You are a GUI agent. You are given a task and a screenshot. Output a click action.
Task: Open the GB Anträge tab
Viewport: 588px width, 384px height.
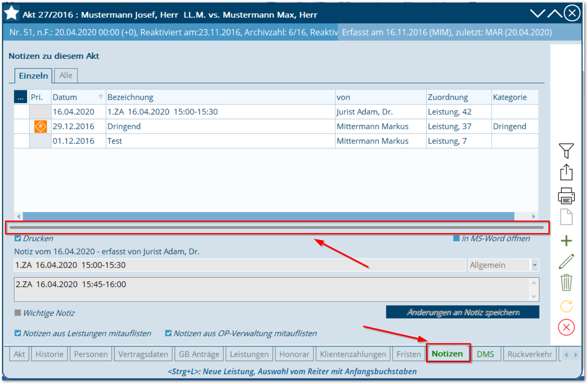tap(199, 354)
